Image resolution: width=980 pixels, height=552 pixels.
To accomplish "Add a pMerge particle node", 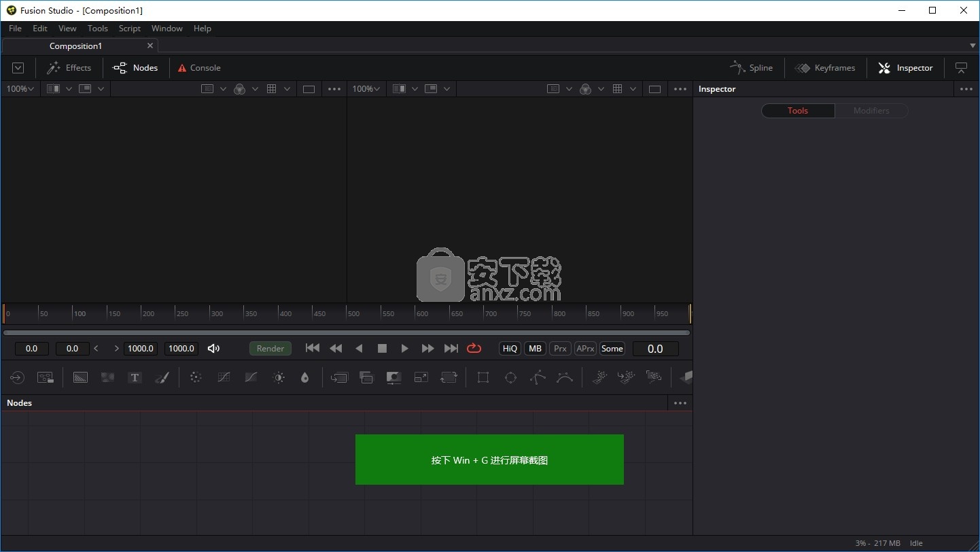I will [x=626, y=377].
